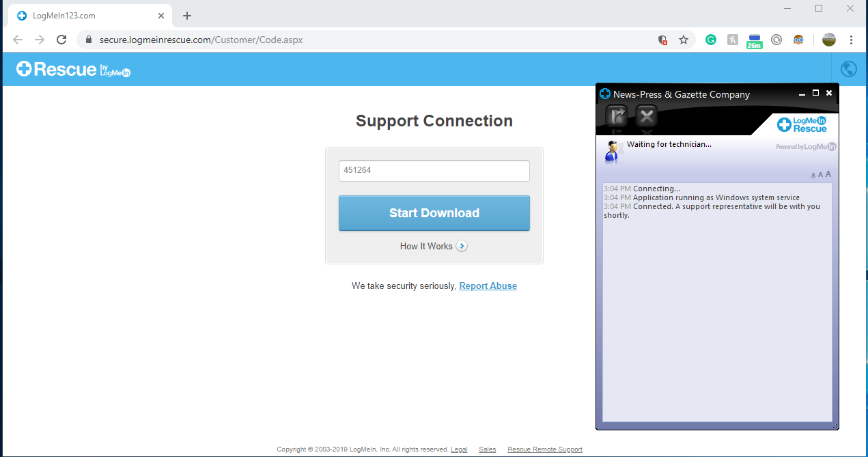Click the resize grip of the applet
This screenshot has width=868, height=457.
pyautogui.click(x=835, y=426)
